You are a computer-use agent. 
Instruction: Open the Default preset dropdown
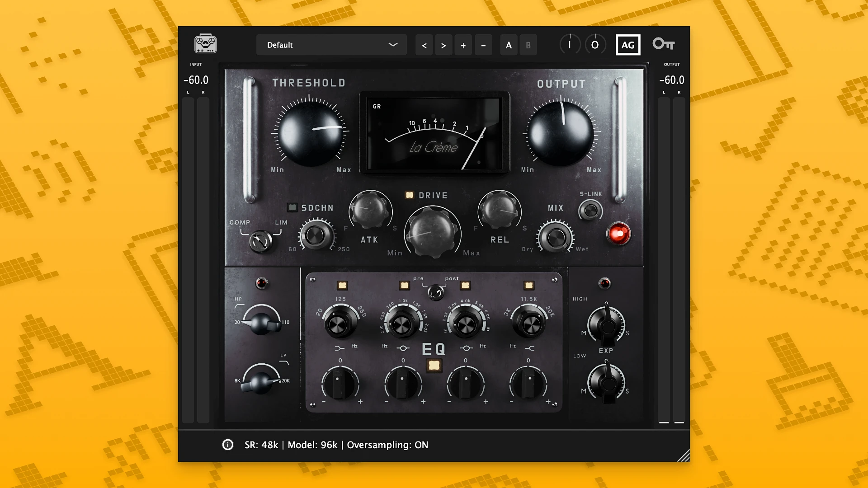coord(331,45)
